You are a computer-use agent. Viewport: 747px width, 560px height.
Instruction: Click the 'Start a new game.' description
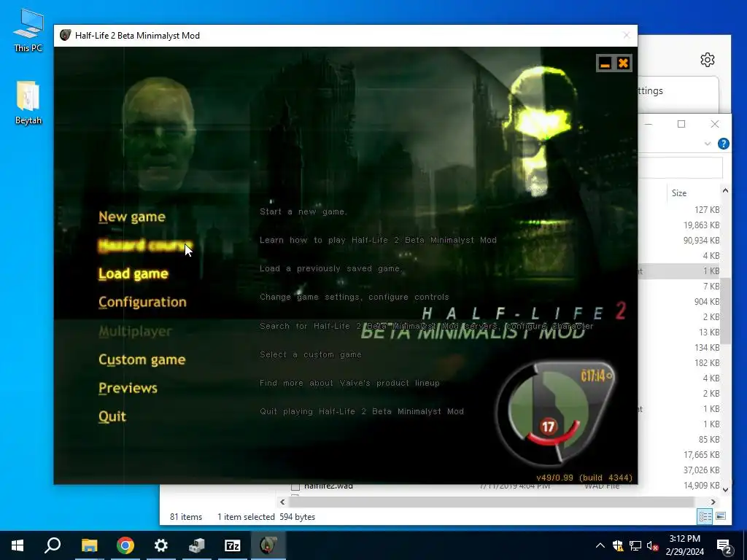(x=303, y=211)
